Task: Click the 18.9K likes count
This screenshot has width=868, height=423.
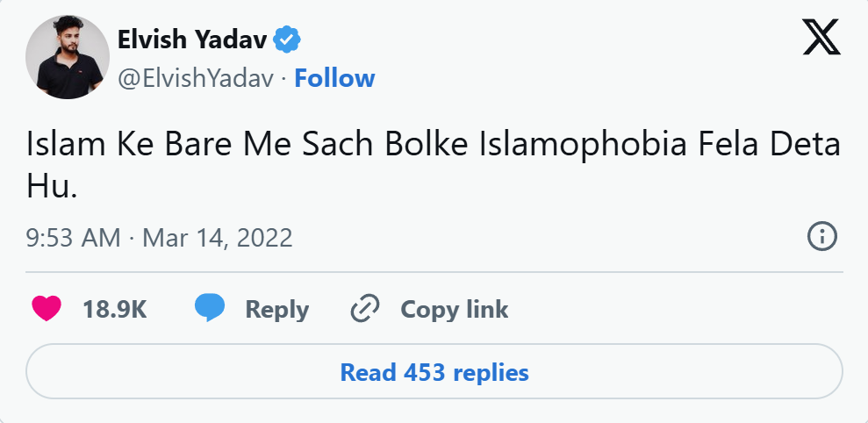Action: coord(114,309)
